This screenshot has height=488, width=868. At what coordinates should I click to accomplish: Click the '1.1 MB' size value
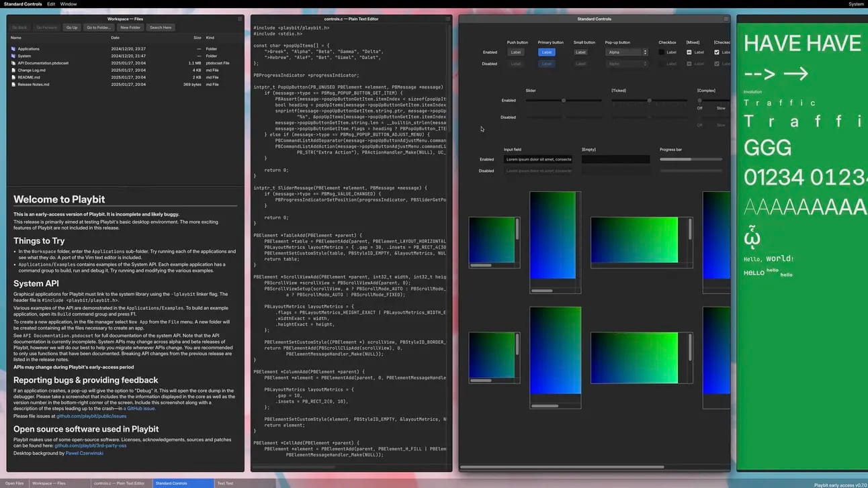pos(195,63)
